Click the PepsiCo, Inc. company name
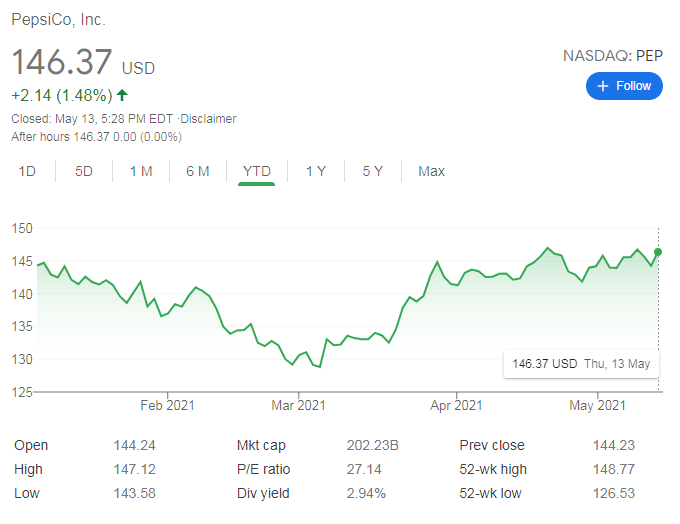 coord(59,20)
